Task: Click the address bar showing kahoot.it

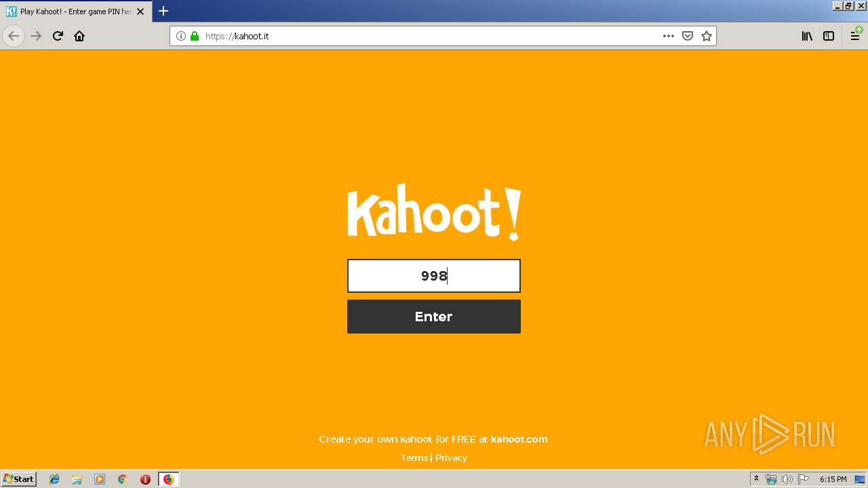Action: (434, 36)
